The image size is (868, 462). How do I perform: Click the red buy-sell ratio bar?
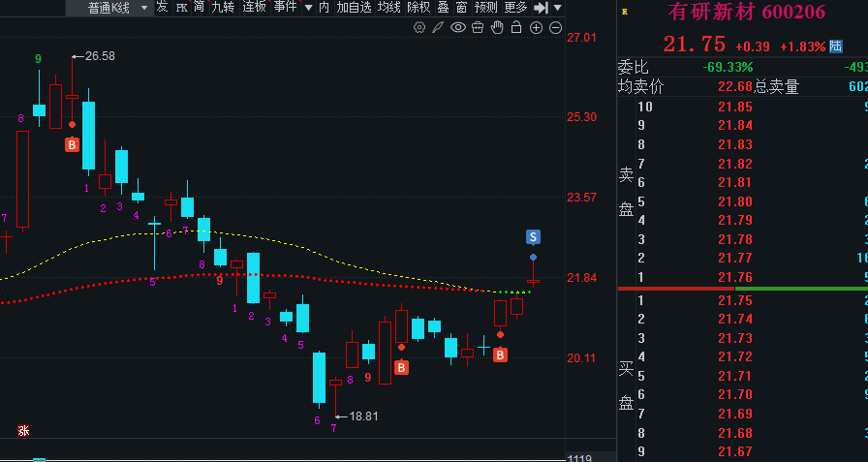pos(676,289)
